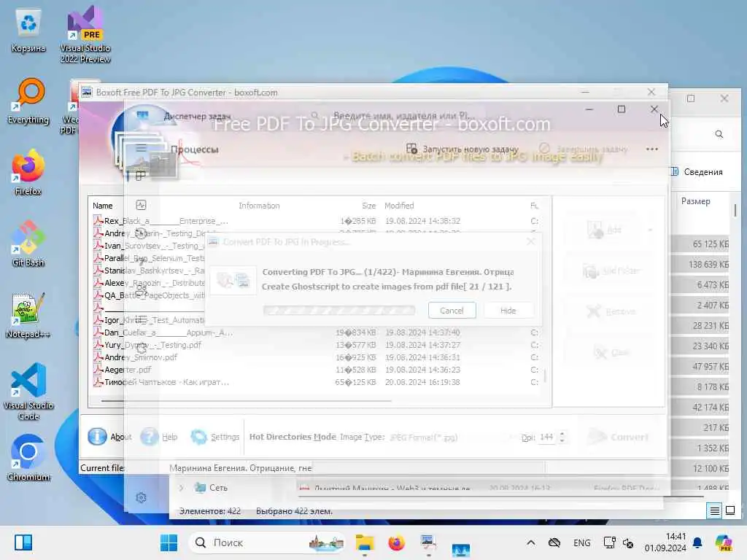
Task: Open the Chromium desktop shortcut
Action: [28, 458]
